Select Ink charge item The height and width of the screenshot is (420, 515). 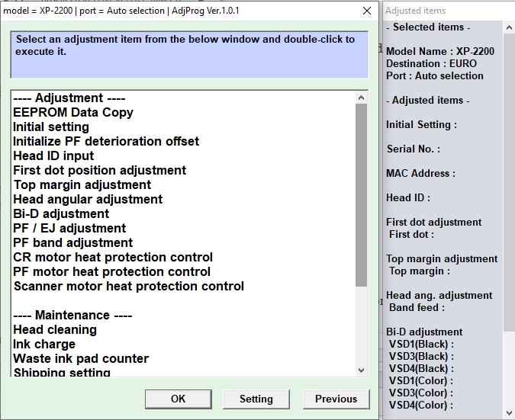[x=44, y=344]
